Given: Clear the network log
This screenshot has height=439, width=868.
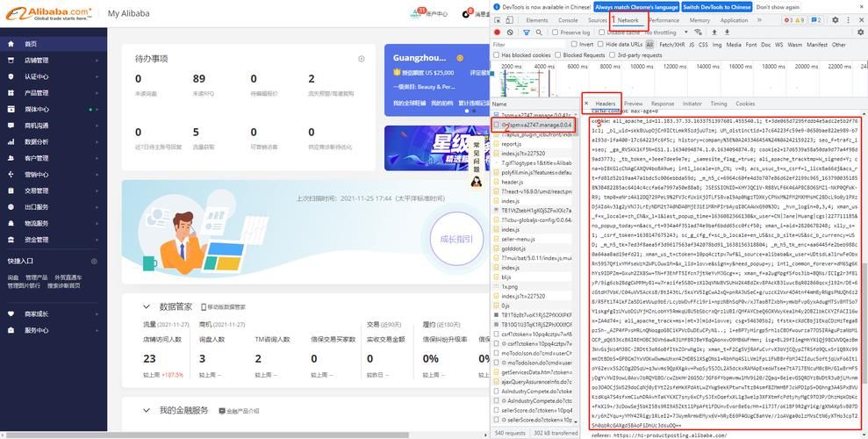Looking at the screenshot, I should coord(510,32).
